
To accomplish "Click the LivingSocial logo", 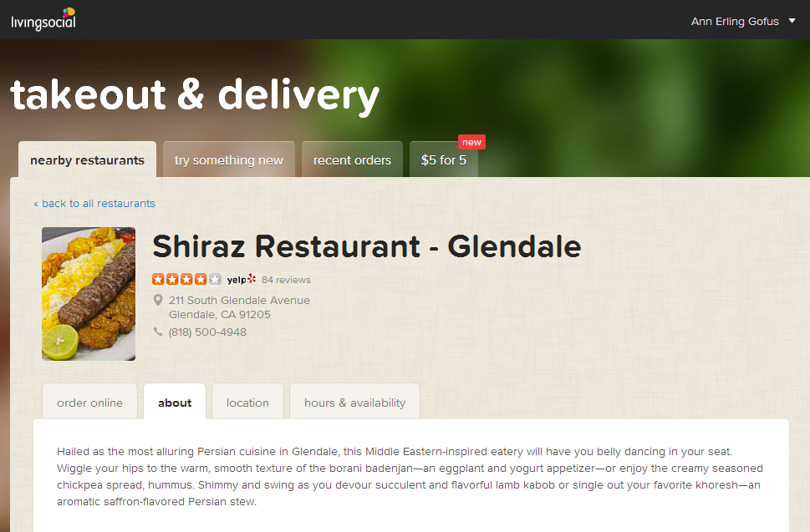I will pyautogui.click(x=43, y=19).
